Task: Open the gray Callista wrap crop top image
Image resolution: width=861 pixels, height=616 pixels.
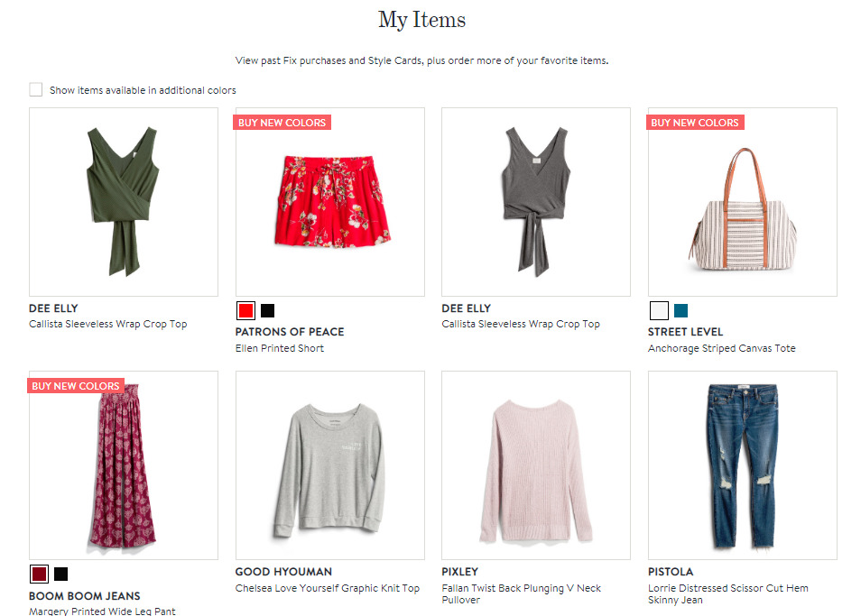Action: pyautogui.click(x=536, y=202)
